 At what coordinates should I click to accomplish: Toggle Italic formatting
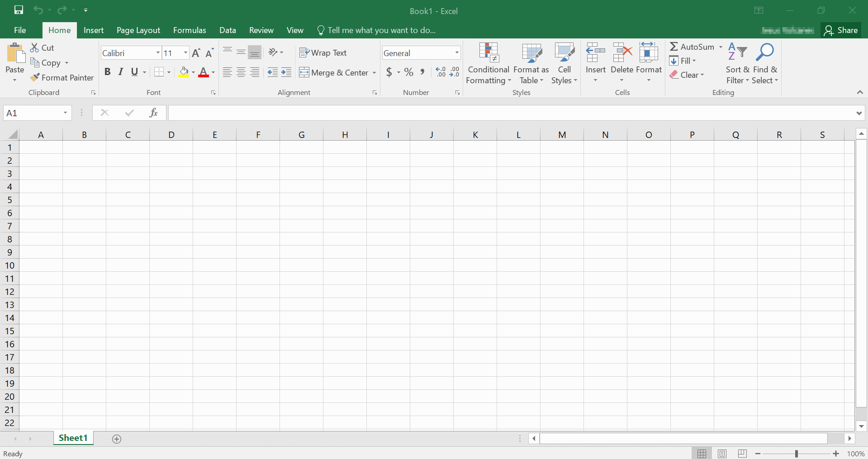pos(121,72)
